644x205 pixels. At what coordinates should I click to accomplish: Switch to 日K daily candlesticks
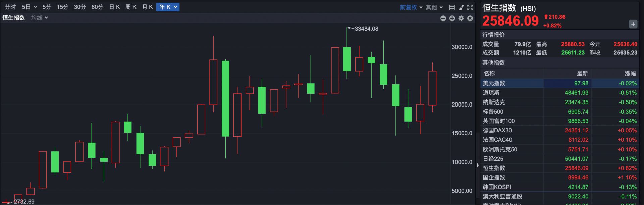[x=114, y=7]
